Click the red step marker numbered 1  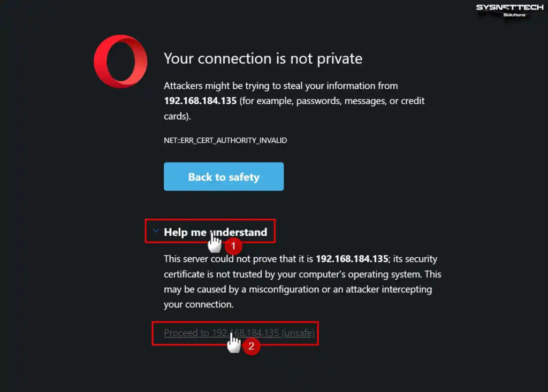[233, 247]
